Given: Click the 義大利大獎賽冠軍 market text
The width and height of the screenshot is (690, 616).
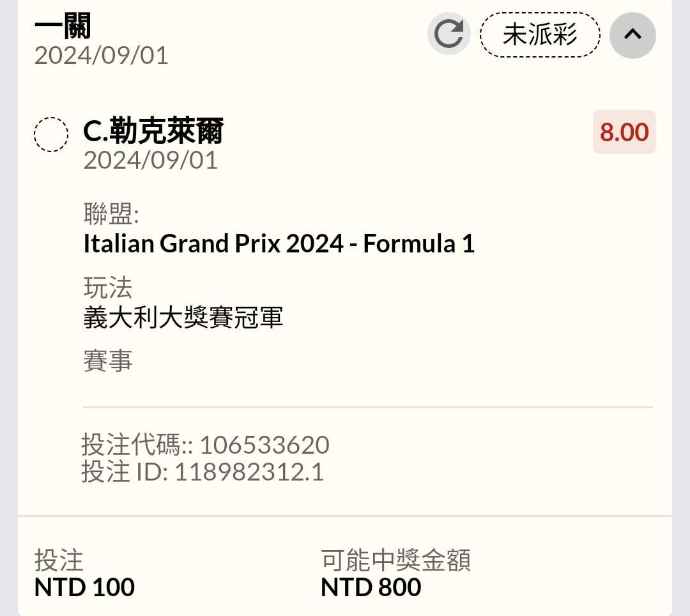Looking at the screenshot, I should coord(183,318).
